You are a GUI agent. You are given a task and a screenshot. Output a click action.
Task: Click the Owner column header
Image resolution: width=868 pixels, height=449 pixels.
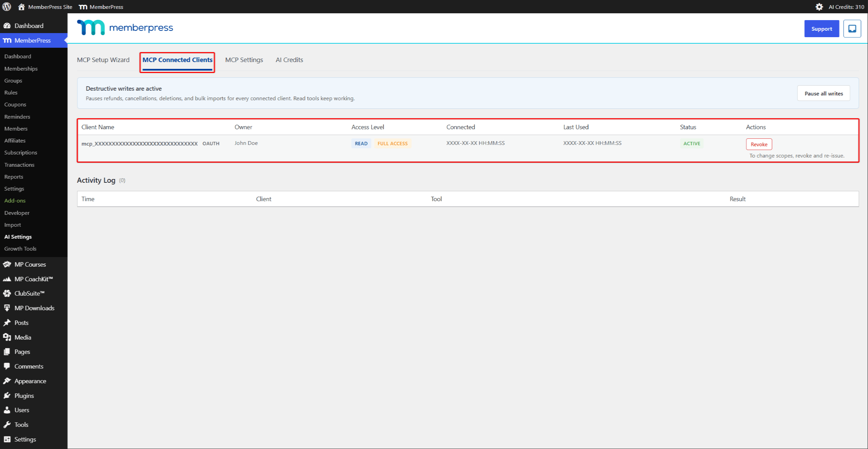[x=243, y=127]
